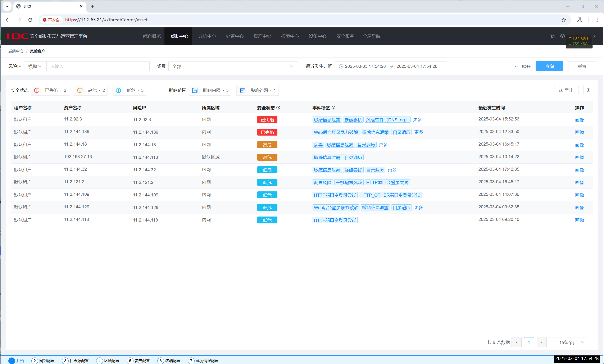The image size is (604, 364).
Task: Expand 更多 tags for 11.2.144.129 row
Action: pyautogui.click(x=419, y=207)
